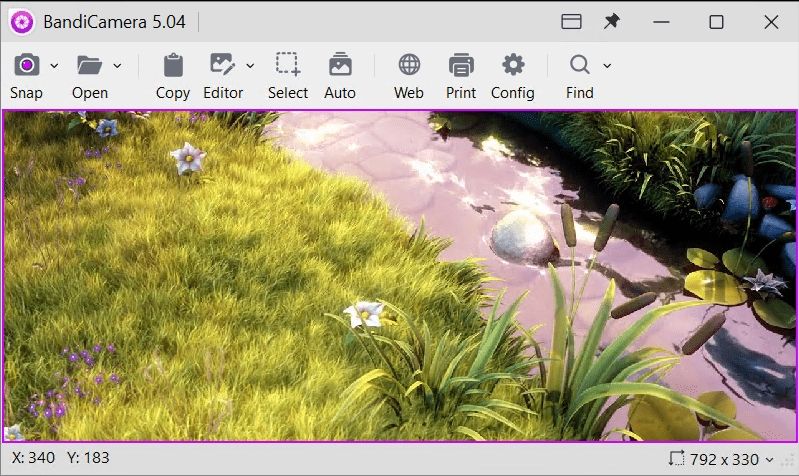Launch the image Editor icon
Image resolution: width=799 pixels, height=476 pixels.
click(x=222, y=66)
